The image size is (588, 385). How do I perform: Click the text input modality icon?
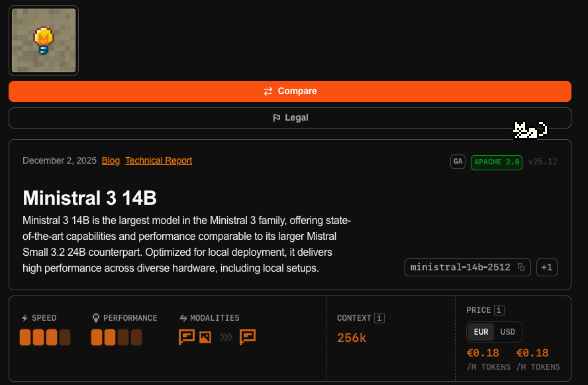(x=186, y=337)
